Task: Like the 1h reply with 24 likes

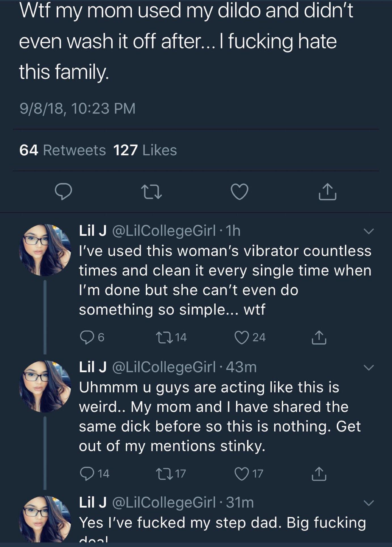Action: coord(241,337)
